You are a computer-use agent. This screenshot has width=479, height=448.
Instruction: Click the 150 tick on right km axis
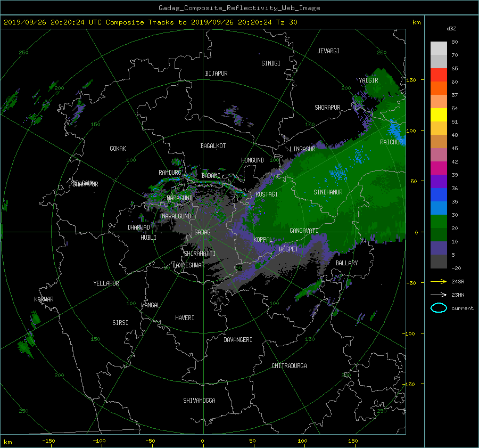[x=411, y=80]
